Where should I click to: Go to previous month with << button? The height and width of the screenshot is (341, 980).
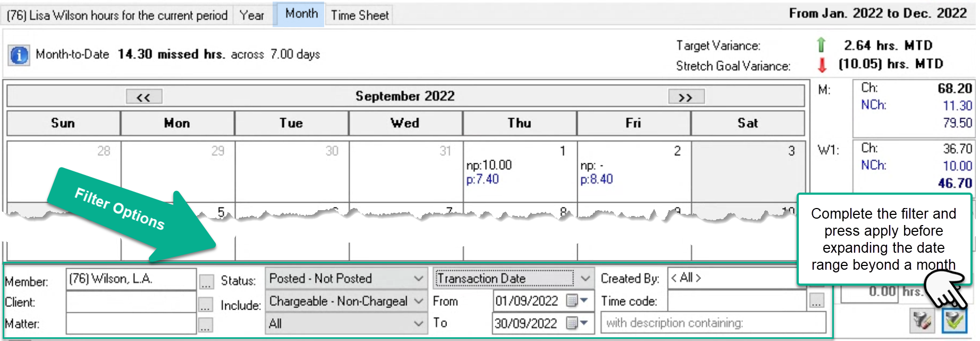pos(144,97)
